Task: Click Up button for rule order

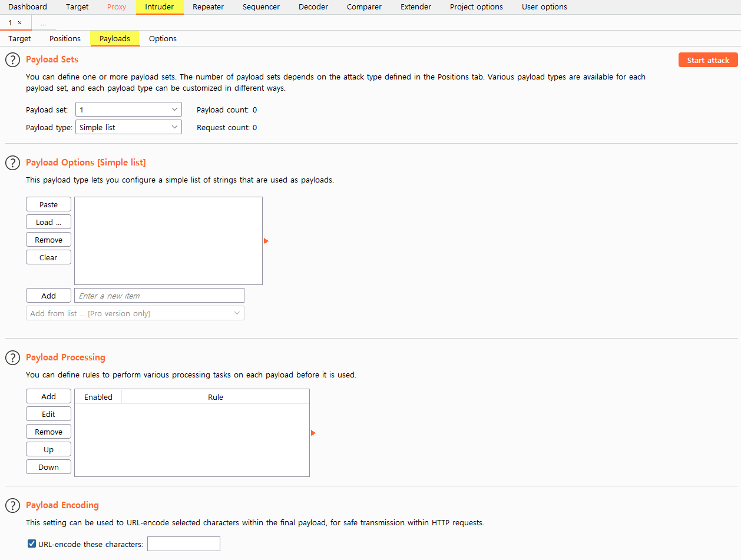Action: pos(48,449)
